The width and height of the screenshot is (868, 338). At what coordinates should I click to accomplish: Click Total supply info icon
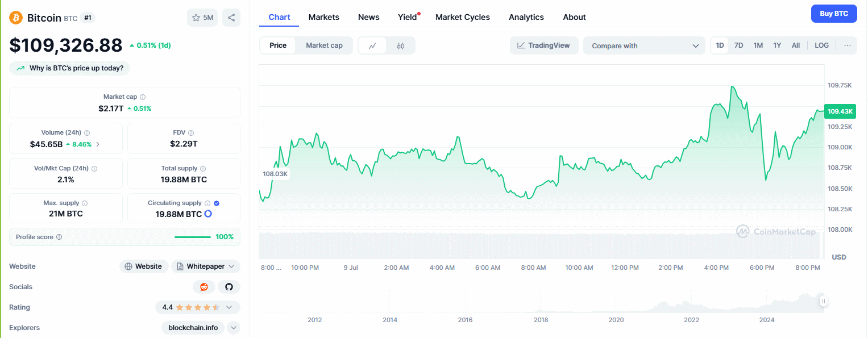(x=203, y=169)
